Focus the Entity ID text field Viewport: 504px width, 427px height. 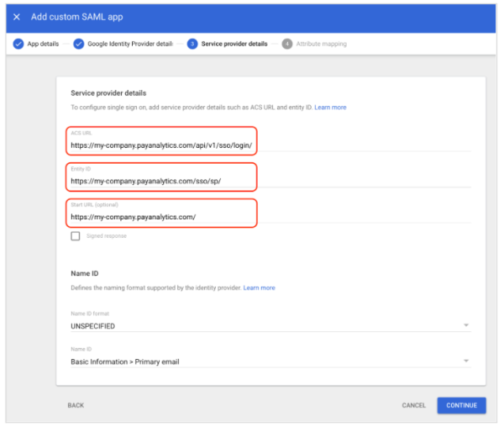coord(161,181)
